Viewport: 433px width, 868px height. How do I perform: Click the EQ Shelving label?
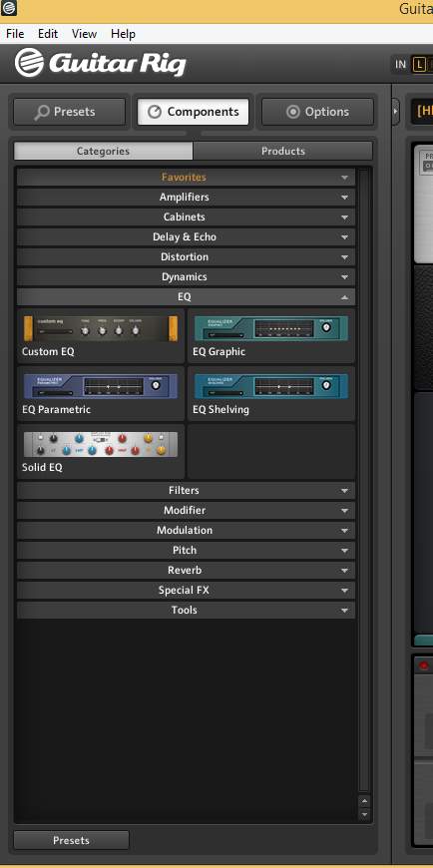[x=220, y=410]
